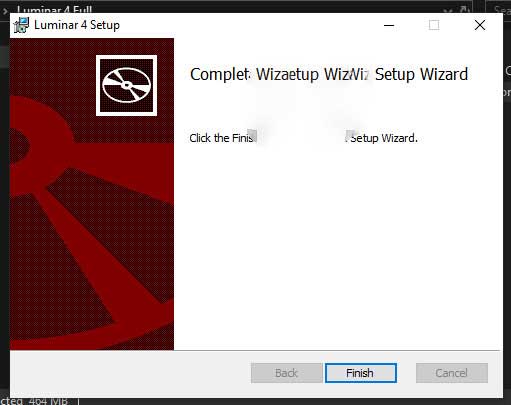Screen dimensions: 511x405
Task: Select the Luminar 4 Full breadcrumb
Action: pos(54,10)
